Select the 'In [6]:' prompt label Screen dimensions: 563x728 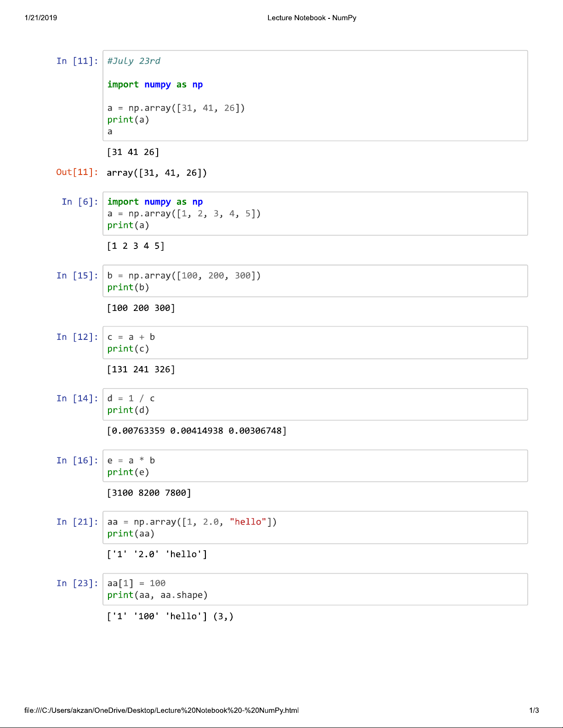[80, 202]
